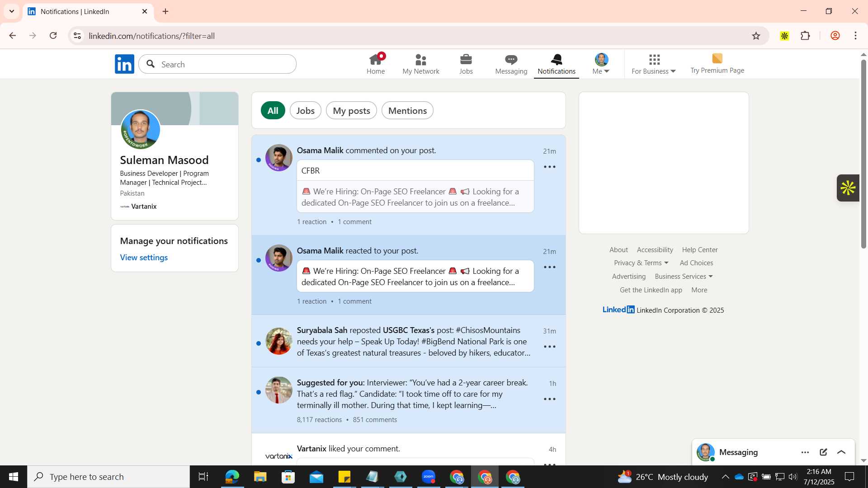Viewport: 868px width, 488px height.
Task: Go to Home feed icon
Action: tap(376, 64)
